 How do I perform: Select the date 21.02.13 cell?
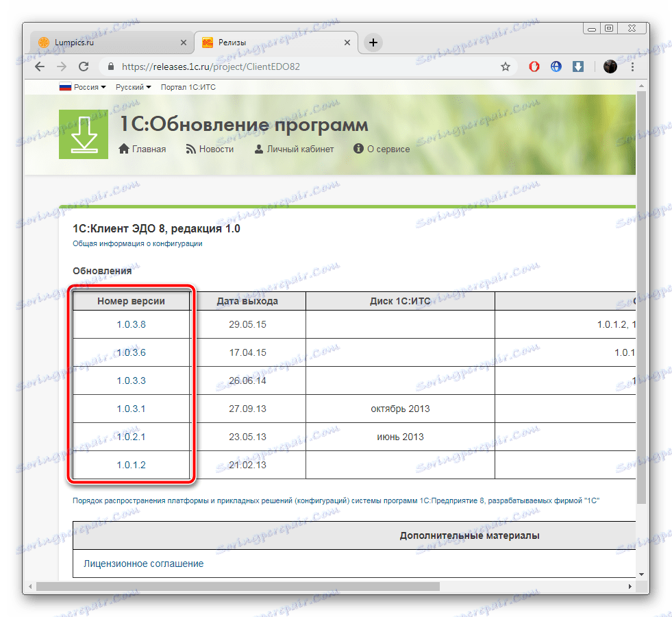(247, 465)
